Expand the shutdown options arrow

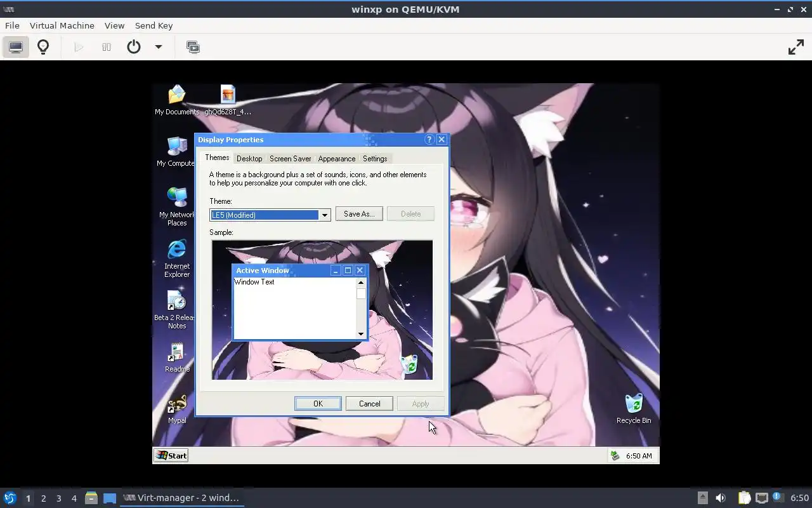click(159, 47)
